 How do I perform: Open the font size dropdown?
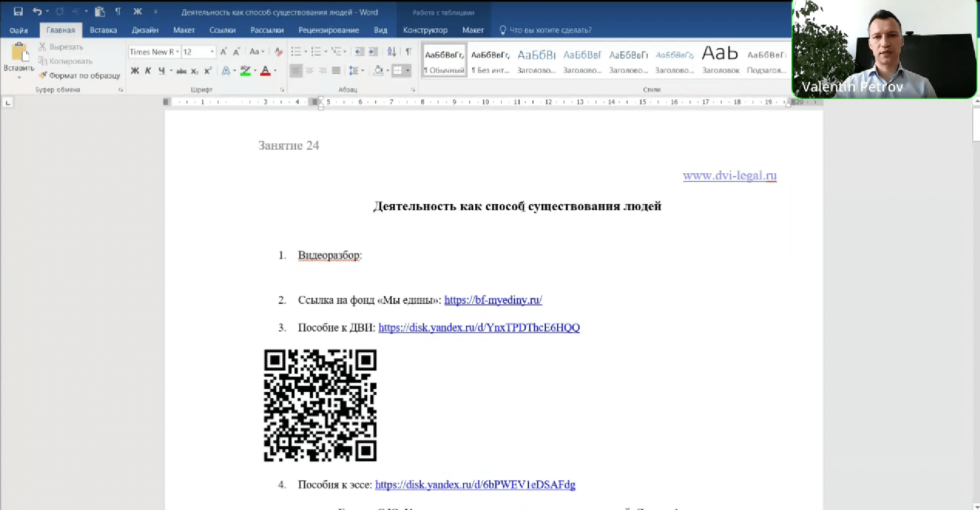pyautogui.click(x=212, y=51)
